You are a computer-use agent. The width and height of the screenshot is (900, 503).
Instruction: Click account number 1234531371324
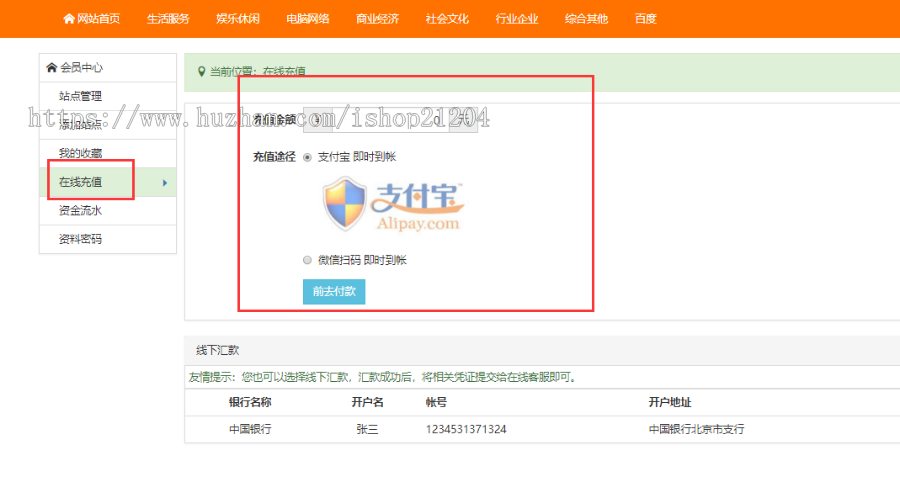466,429
